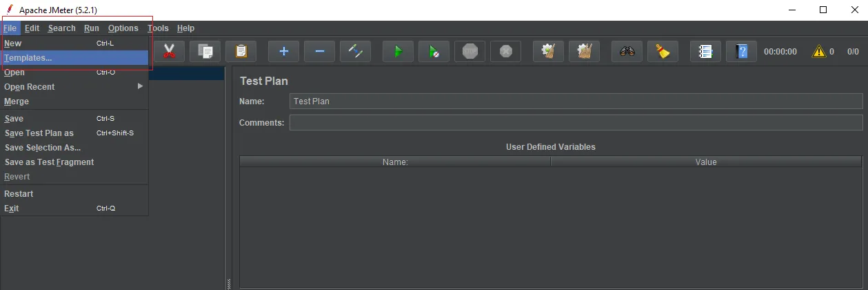Click the Clear results gear-broom icon
This screenshot has width=868, height=290.
click(x=548, y=51)
